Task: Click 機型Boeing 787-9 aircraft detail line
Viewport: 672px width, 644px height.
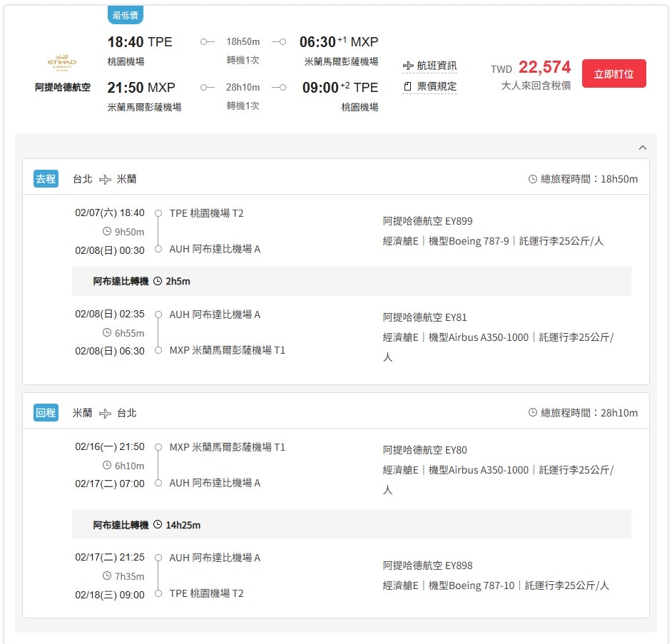Action: (x=493, y=241)
